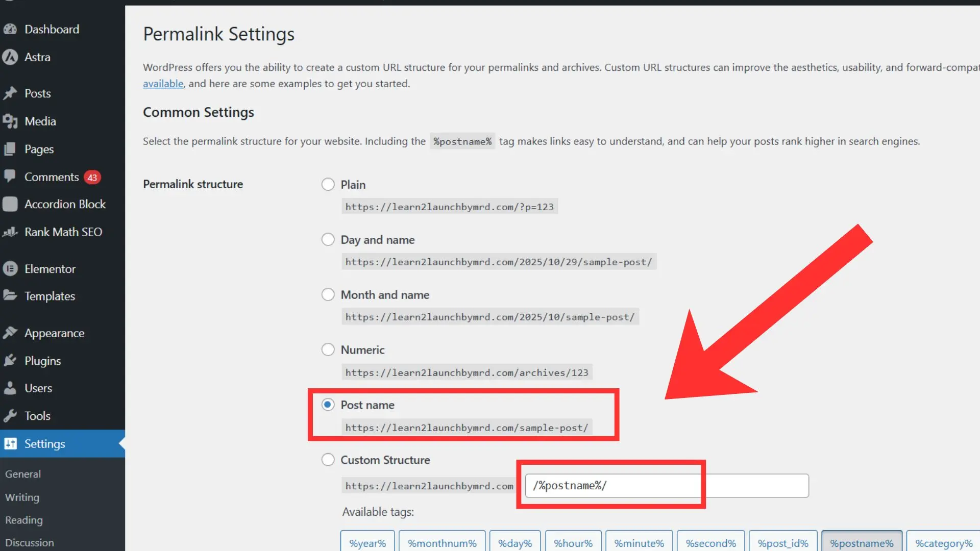Click the Appearance paintbrush icon
The image size is (980, 551).
point(10,333)
